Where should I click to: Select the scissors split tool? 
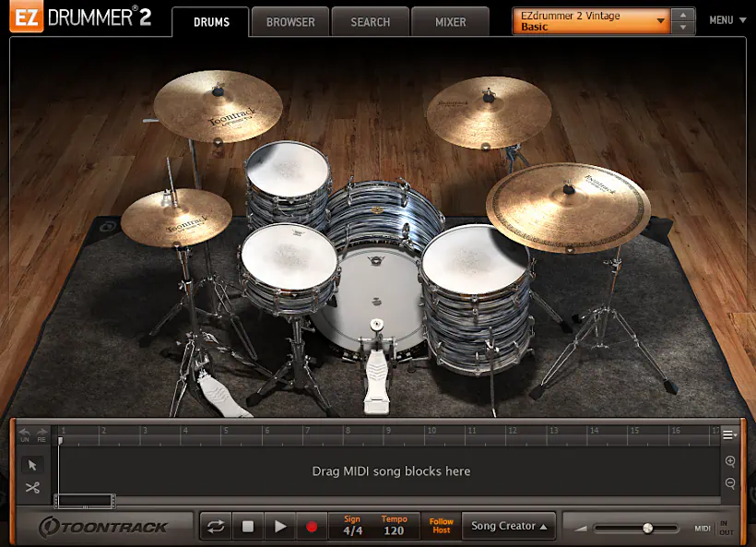(x=32, y=488)
